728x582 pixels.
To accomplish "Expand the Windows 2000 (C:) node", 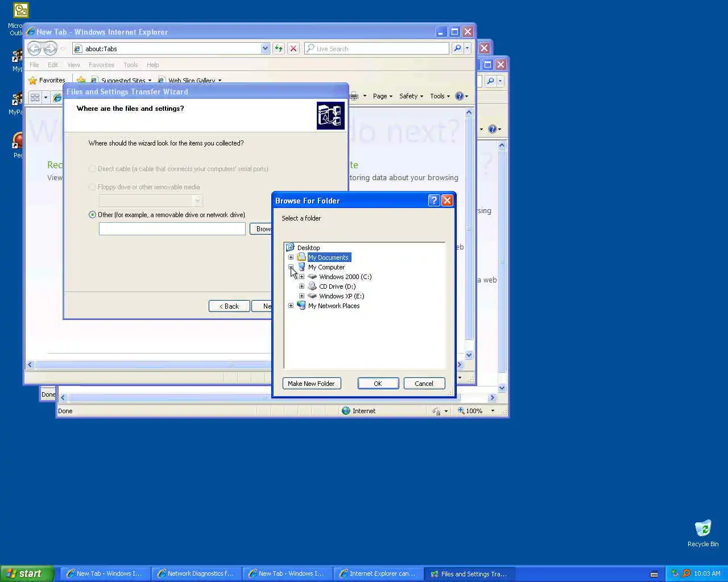I will pos(301,276).
